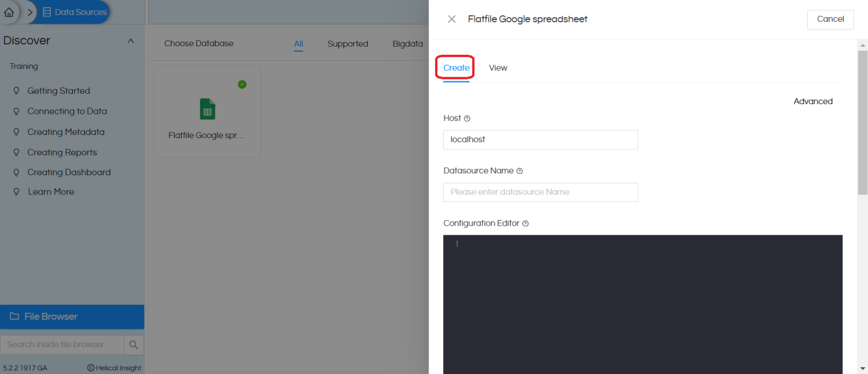Click the Helical Insight copyright text
Screen dimensions: 868x374
[114, 368]
